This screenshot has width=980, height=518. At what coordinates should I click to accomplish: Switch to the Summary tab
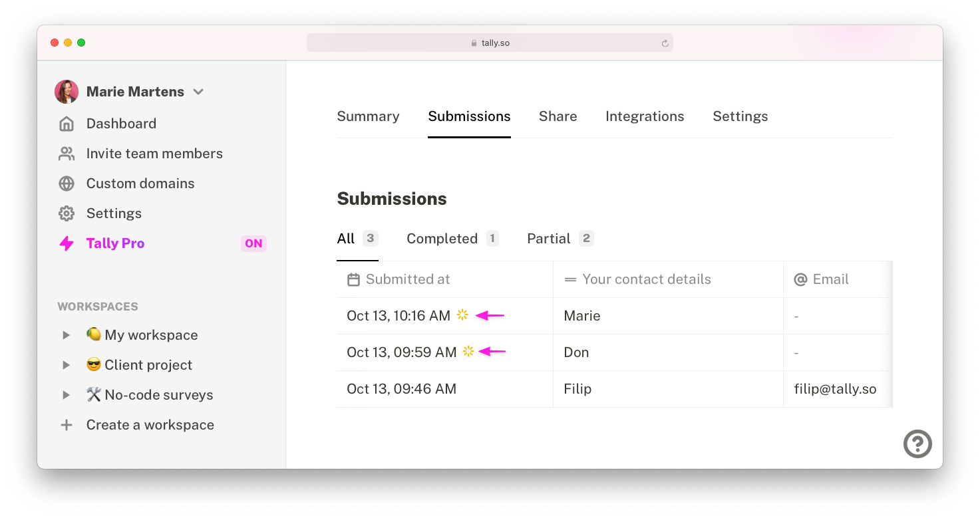coord(368,116)
